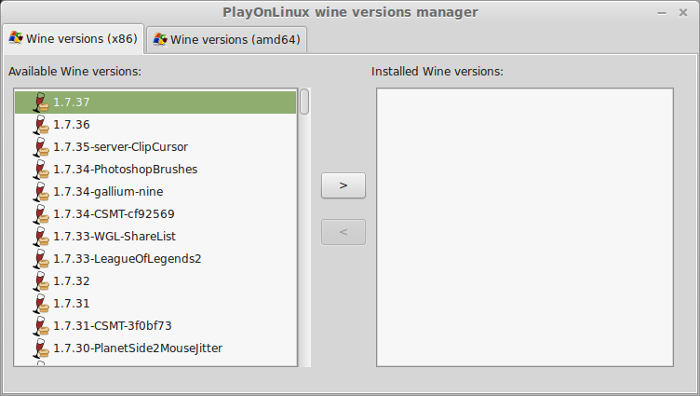The image size is (700, 396).
Task: Click the wine icon next to 1.7.34-CSMT-cf92569
Action: (41, 214)
